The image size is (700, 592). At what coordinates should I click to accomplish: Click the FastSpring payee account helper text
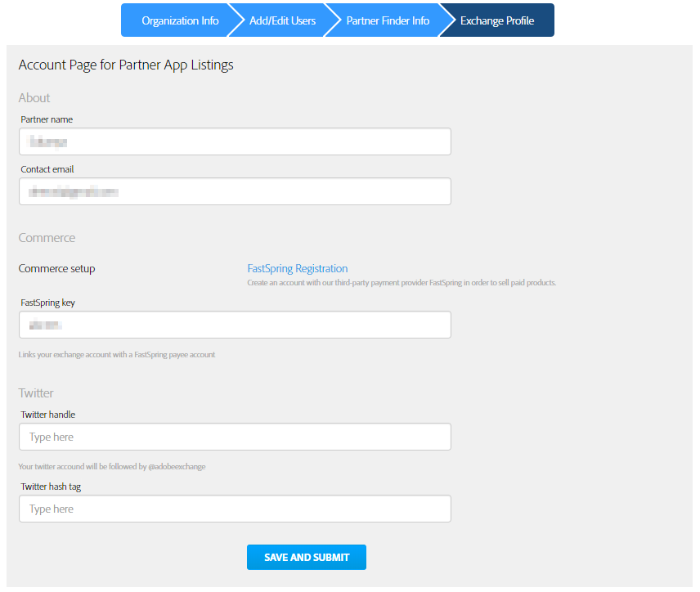pos(117,354)
